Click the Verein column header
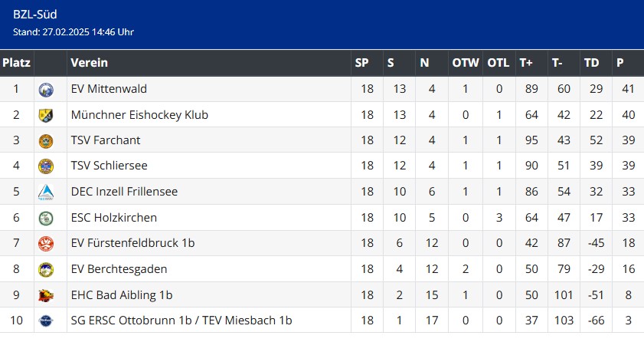This screenshot has height=342, width=644. (89, 62)
